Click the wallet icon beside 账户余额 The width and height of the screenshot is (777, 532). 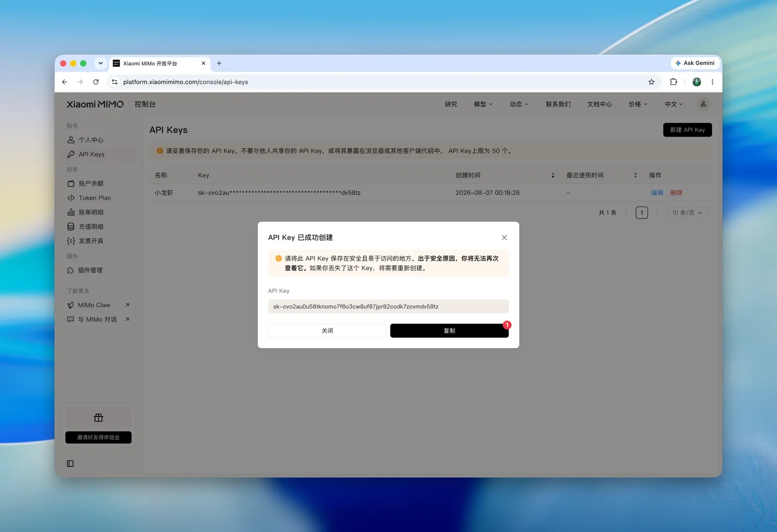71,183
